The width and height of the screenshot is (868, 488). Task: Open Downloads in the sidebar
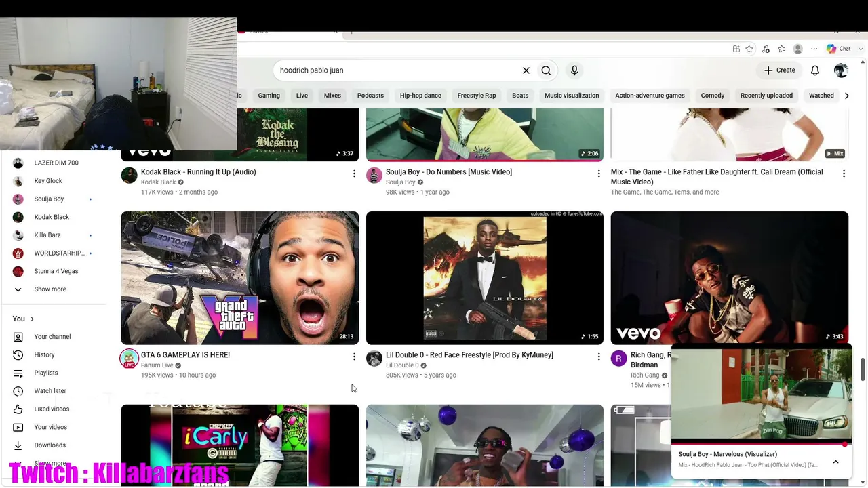(50, 445)
